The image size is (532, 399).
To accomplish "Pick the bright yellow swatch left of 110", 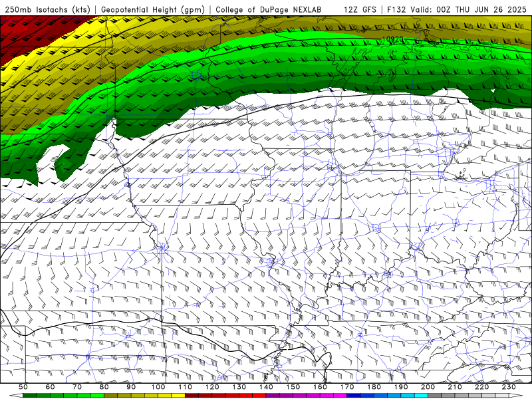I will [x=178, y=396].
